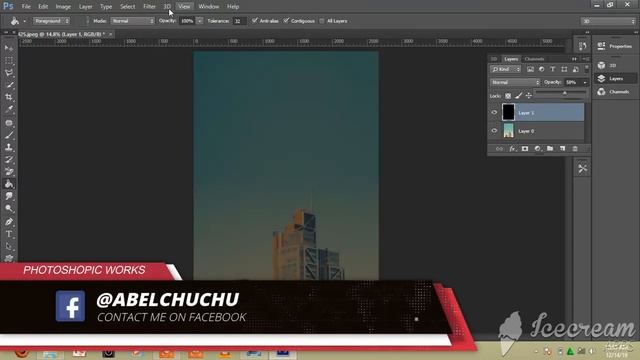
Task: Lock image pixels
Action: coord(518,96)
